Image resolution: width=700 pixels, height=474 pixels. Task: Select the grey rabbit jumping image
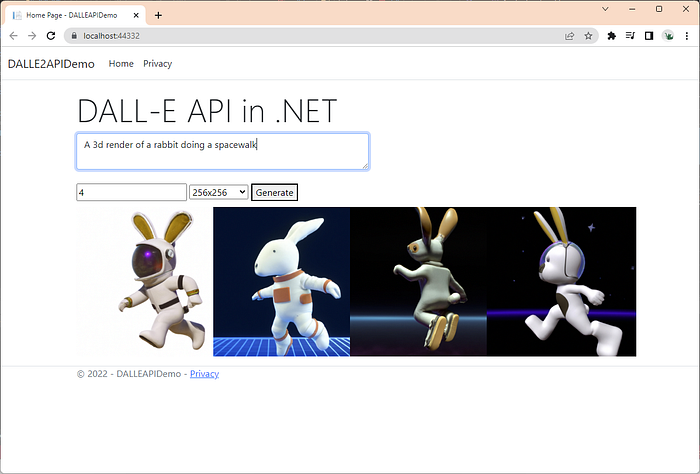tap(419, 282)
